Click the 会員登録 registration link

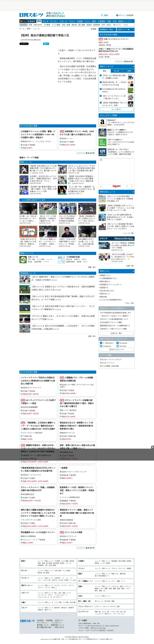tap(130, 15)
